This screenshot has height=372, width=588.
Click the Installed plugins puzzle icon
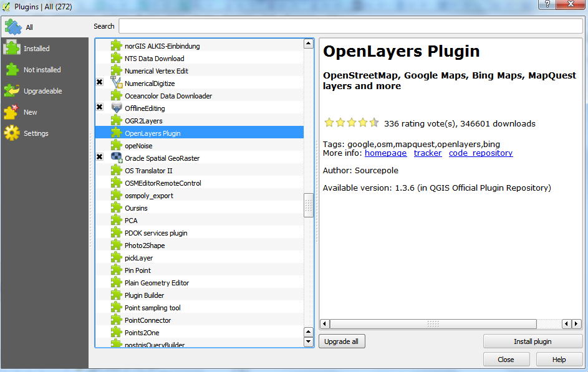(12, 49)
